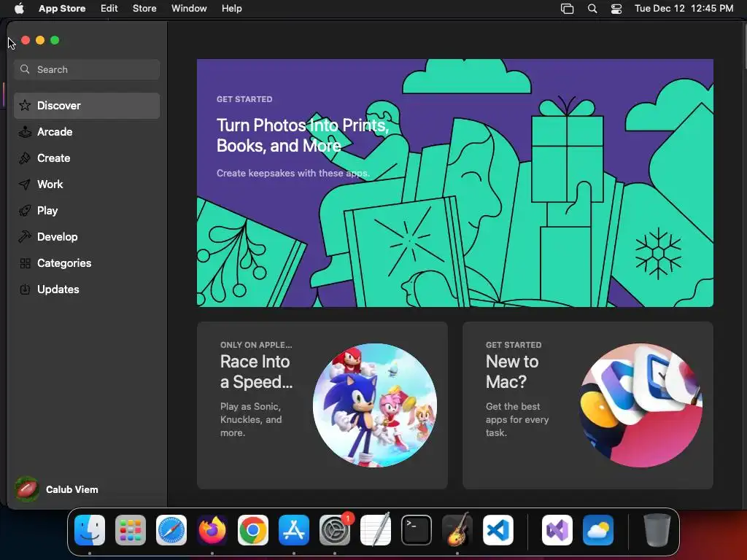
Task: Open Control Center in the menu bar
Action: [x=616, y=9]
